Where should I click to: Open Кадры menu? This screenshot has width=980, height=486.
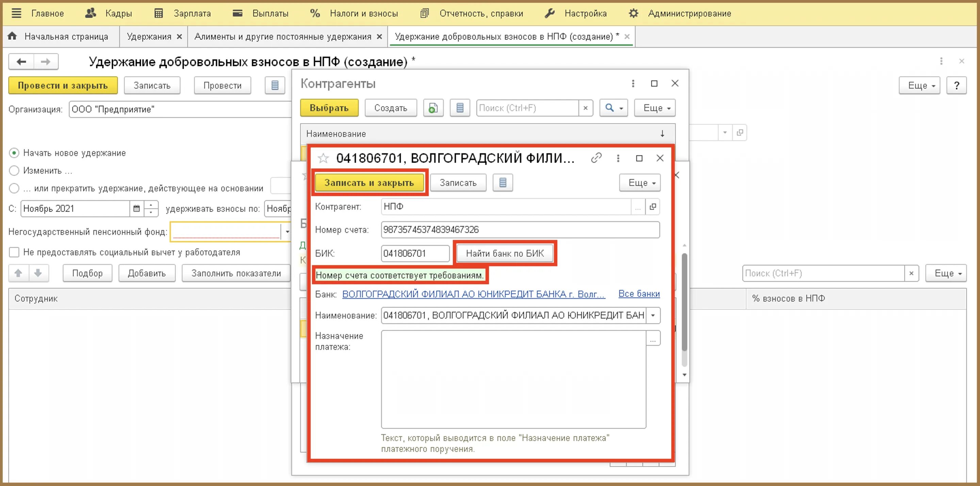[x=109, y=13]
